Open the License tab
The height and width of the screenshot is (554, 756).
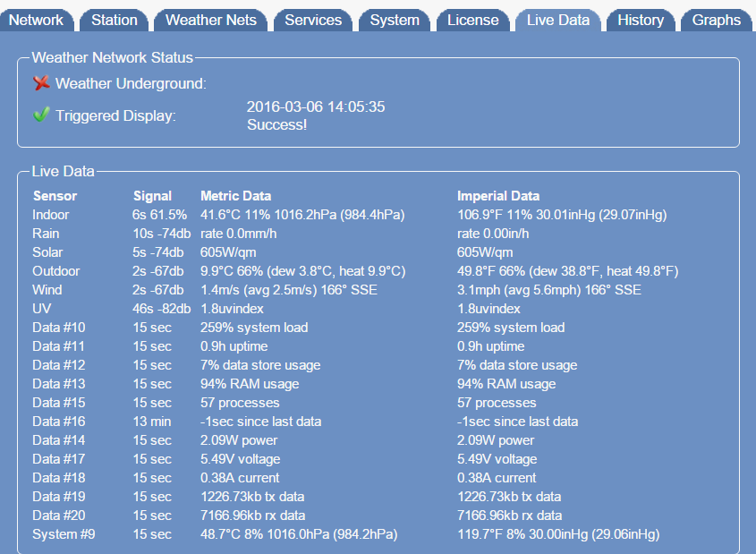coord(472,20)
